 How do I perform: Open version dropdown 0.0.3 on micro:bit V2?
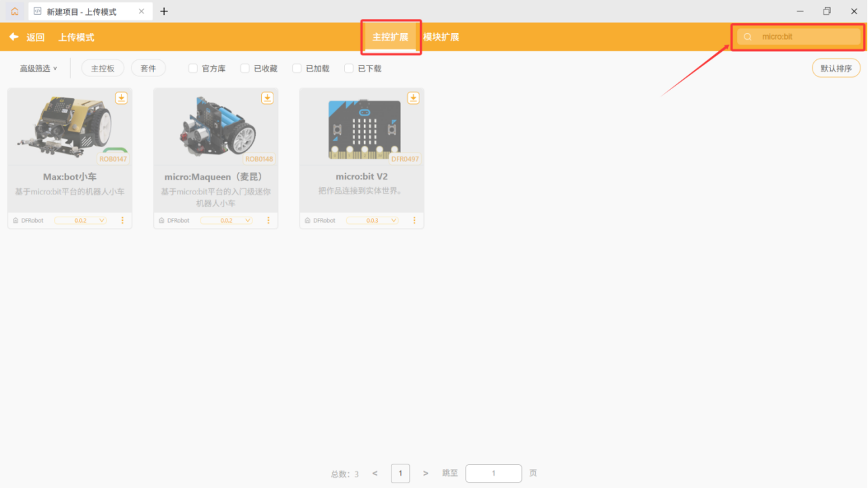(x=372, y=221)
